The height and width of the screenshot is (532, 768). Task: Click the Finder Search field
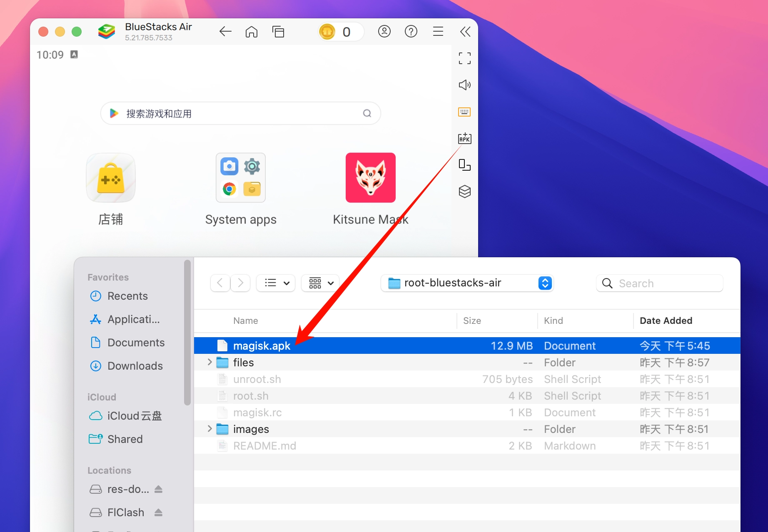(x=660, y=283)
